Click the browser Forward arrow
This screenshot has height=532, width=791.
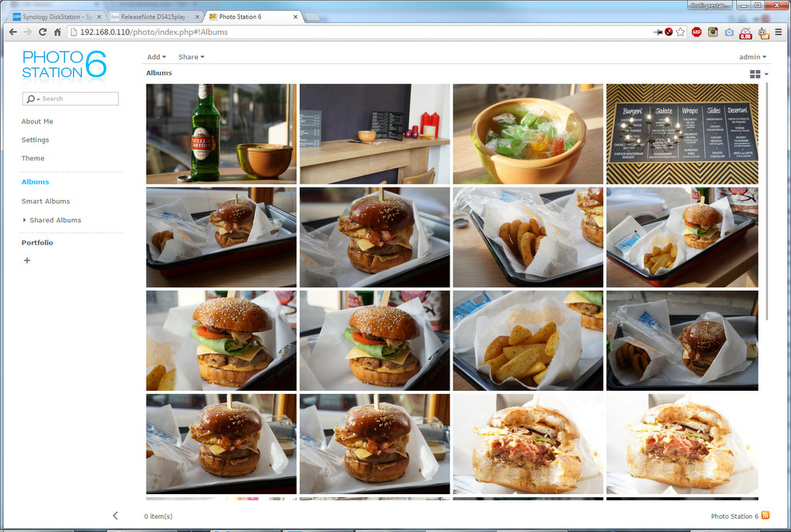[28, 32]
